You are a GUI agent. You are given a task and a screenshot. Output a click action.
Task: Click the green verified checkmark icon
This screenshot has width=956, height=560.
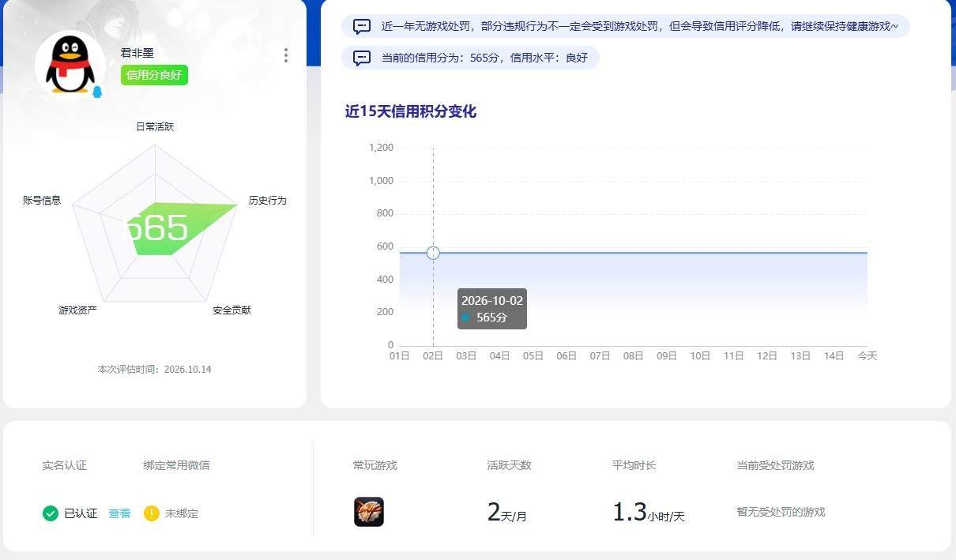tap(51, 513)
